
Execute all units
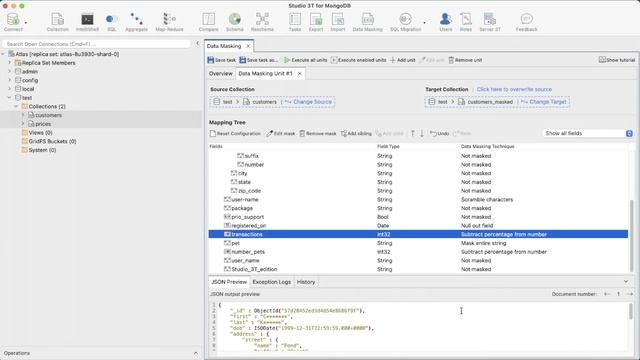(306, 60)
